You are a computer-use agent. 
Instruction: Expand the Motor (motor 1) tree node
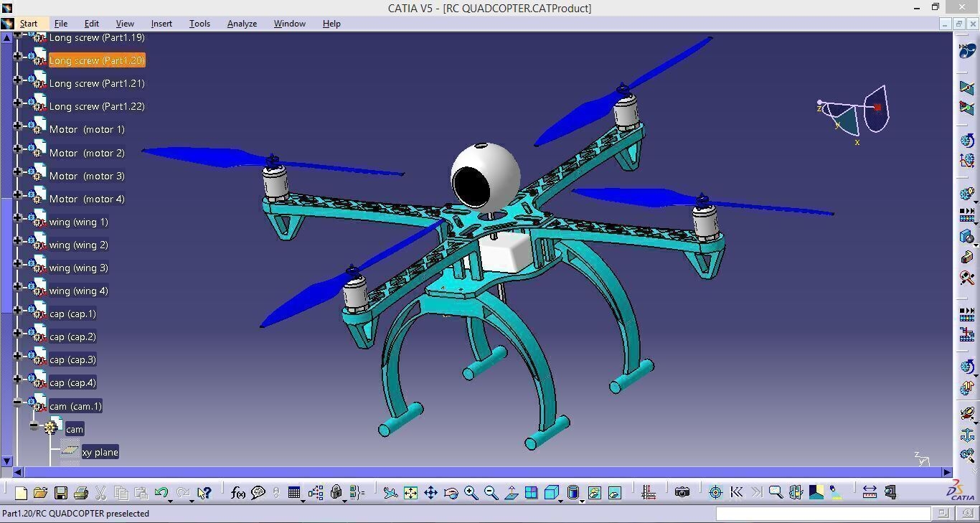click(18, 126)
